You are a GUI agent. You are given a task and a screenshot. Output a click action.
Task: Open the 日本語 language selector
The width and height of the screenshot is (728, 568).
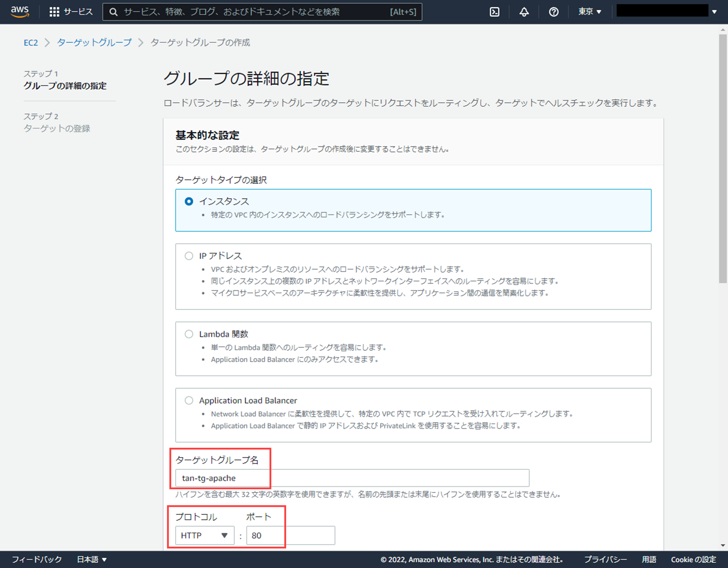point(92,559)
